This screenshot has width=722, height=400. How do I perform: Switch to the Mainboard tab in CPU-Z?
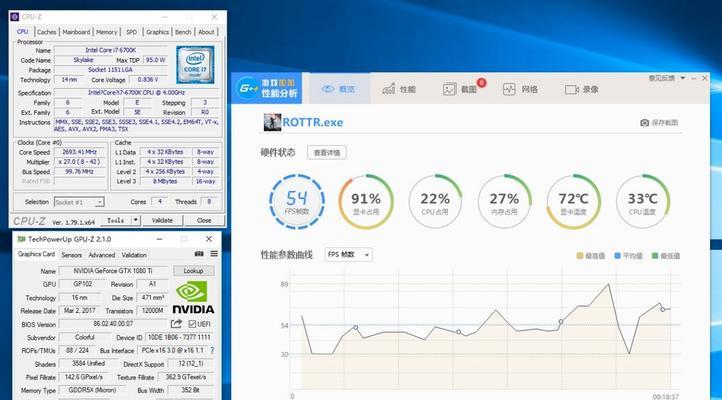[x=76, y=32]
